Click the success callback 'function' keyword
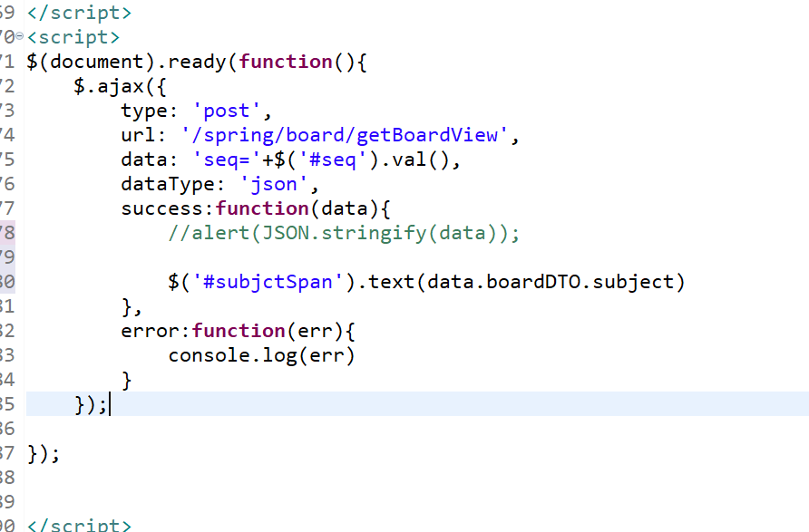809x532 pixels. click(x=262, y=208)
